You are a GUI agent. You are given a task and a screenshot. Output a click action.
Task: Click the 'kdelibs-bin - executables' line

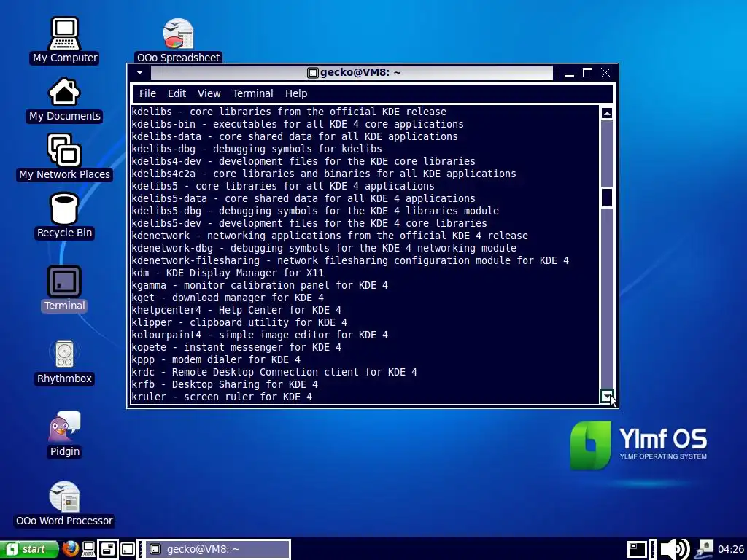pos(298,124)
